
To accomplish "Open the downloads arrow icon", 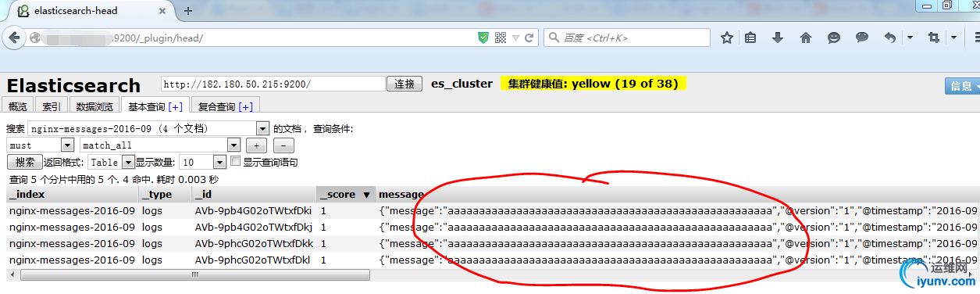I will 778,38.
